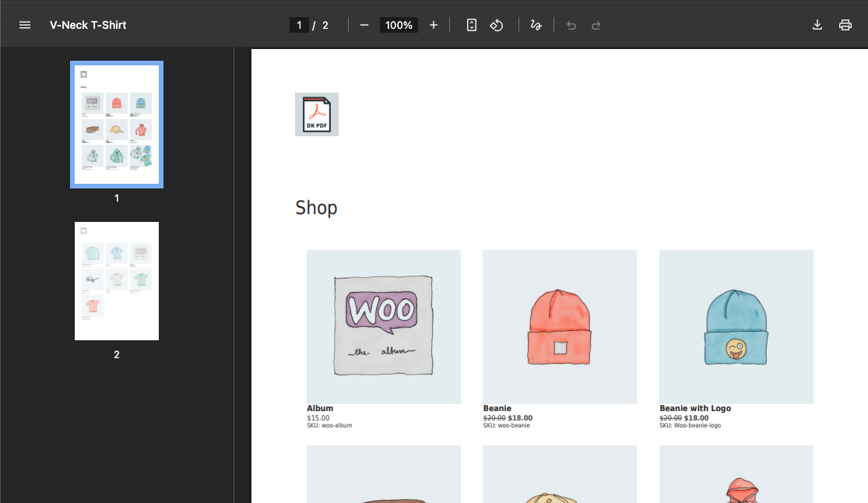Click the page label '2' under thumbnail
This screenshot has height=503, width=868.
(117, 354)
